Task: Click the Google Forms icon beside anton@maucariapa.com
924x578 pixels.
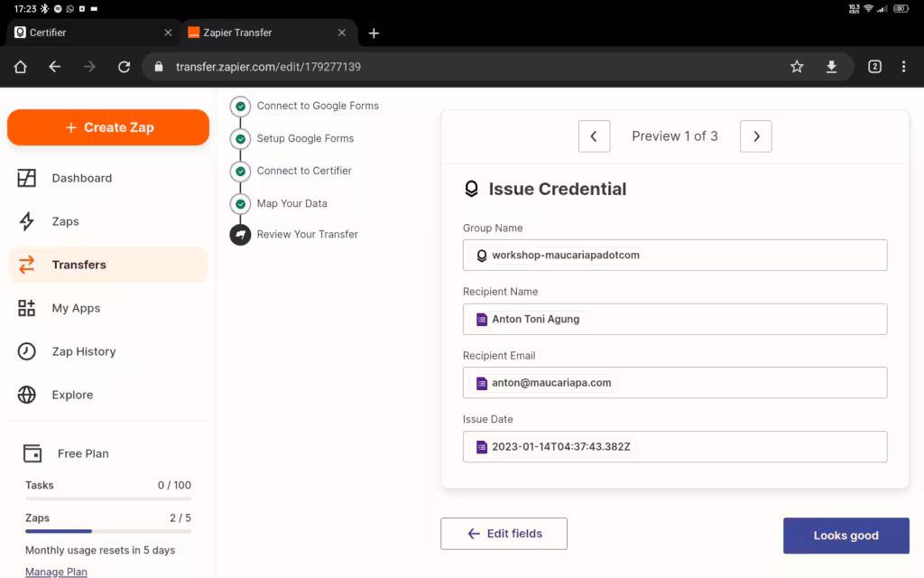Action: (x=482, y=383)
